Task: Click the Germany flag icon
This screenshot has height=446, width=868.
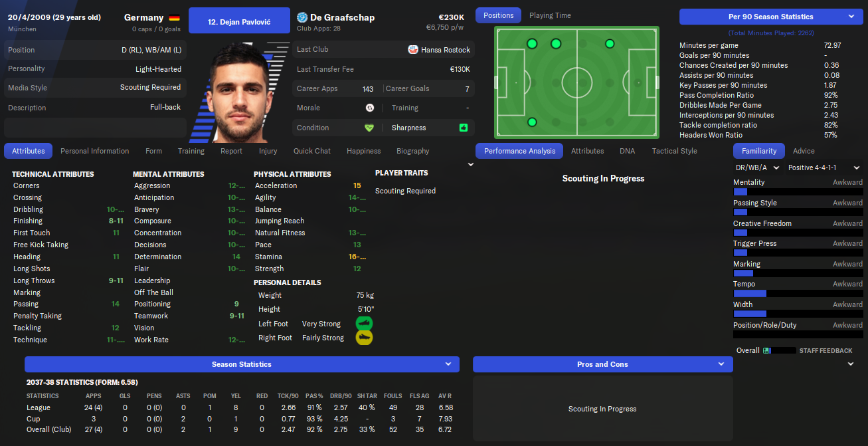Action: 174,18
